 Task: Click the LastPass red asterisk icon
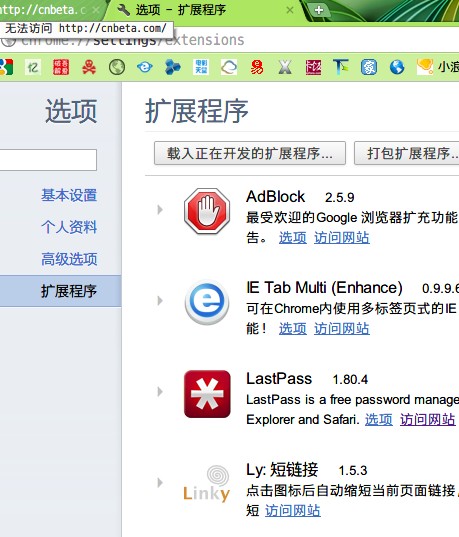tap(207, 394)
